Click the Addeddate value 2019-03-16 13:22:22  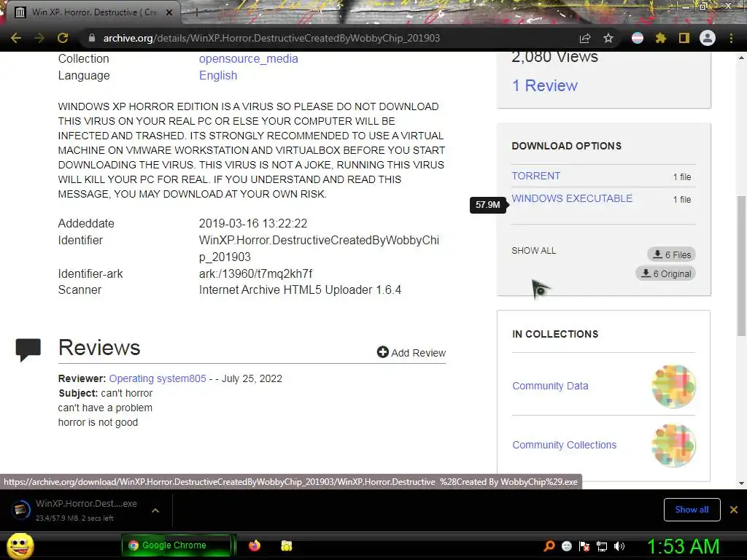pyautogui.click(x=253, y=223)
